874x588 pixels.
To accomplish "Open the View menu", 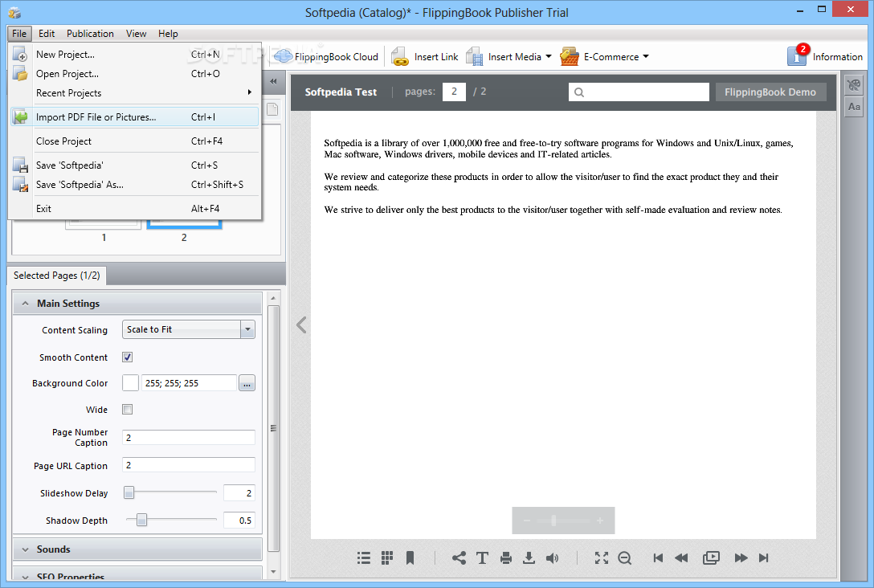I will pos(136,34).
